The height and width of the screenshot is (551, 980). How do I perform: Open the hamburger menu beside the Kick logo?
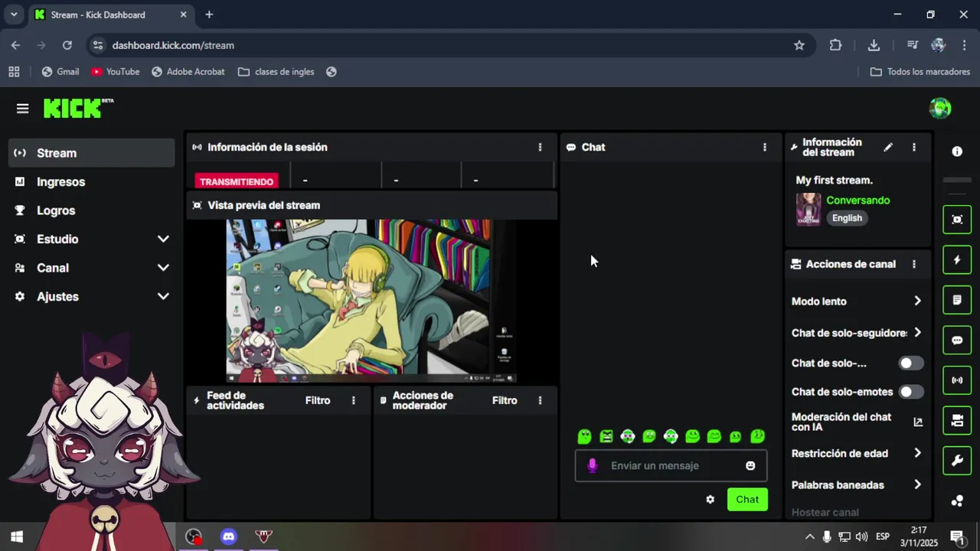pos(22,109)
